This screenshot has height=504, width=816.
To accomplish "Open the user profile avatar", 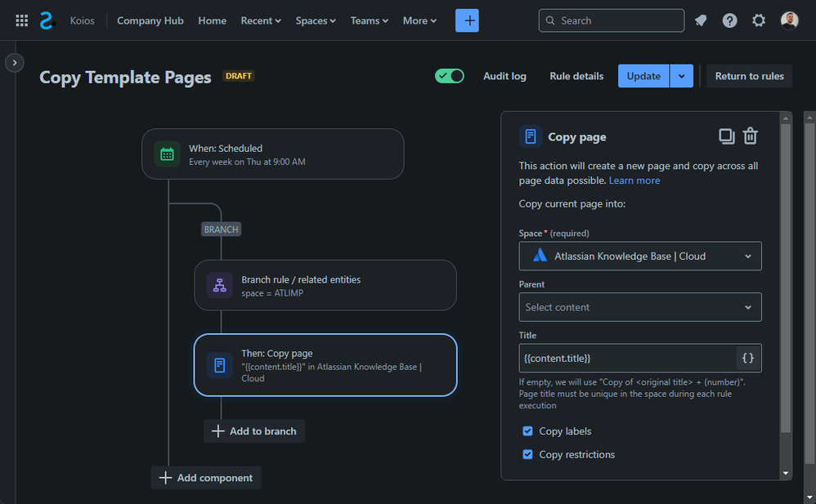I will click(x=790, y=20).
